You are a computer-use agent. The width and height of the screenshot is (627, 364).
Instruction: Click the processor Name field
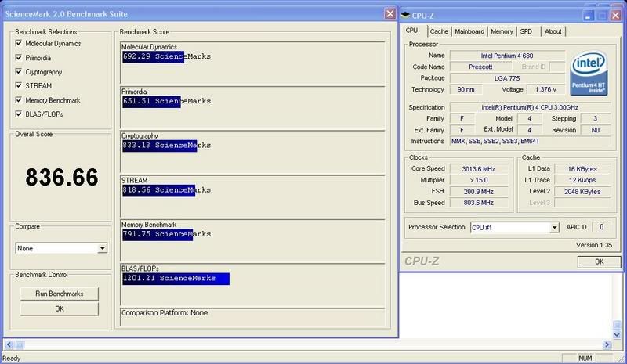point(504,56)
